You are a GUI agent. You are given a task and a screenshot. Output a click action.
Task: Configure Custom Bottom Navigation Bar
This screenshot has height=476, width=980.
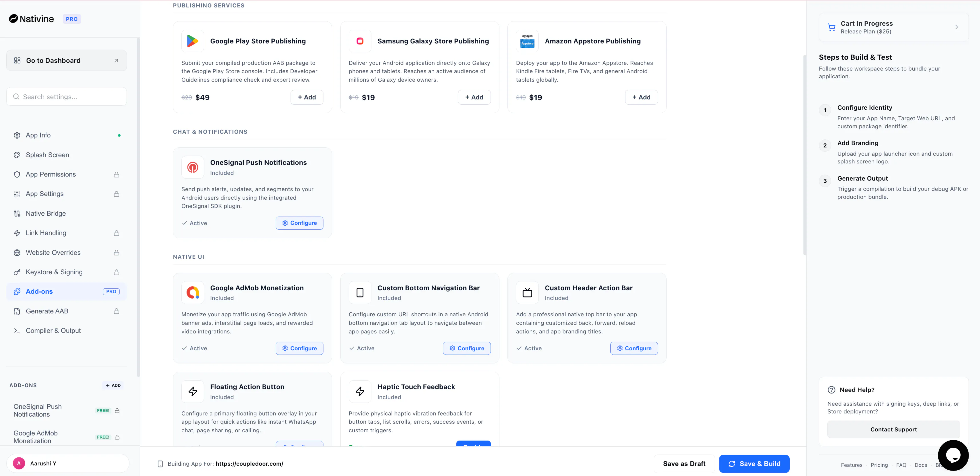point(467,348)
